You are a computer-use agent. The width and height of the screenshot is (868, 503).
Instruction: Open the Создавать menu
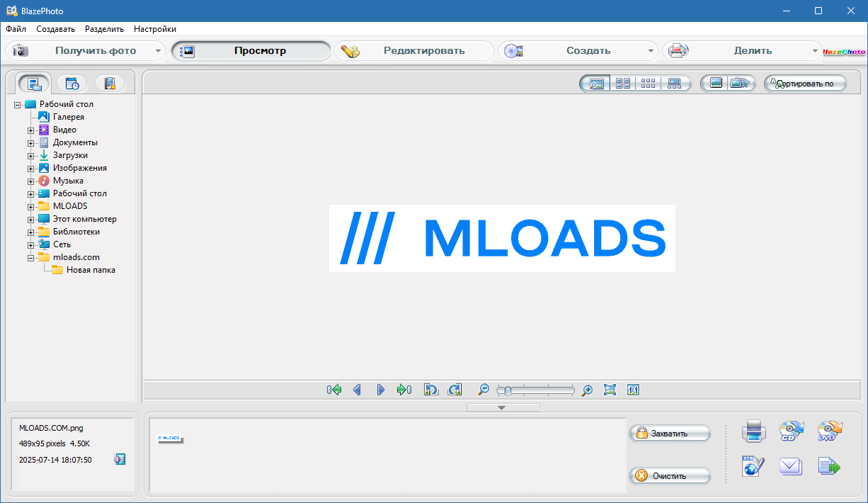point(55,29)
